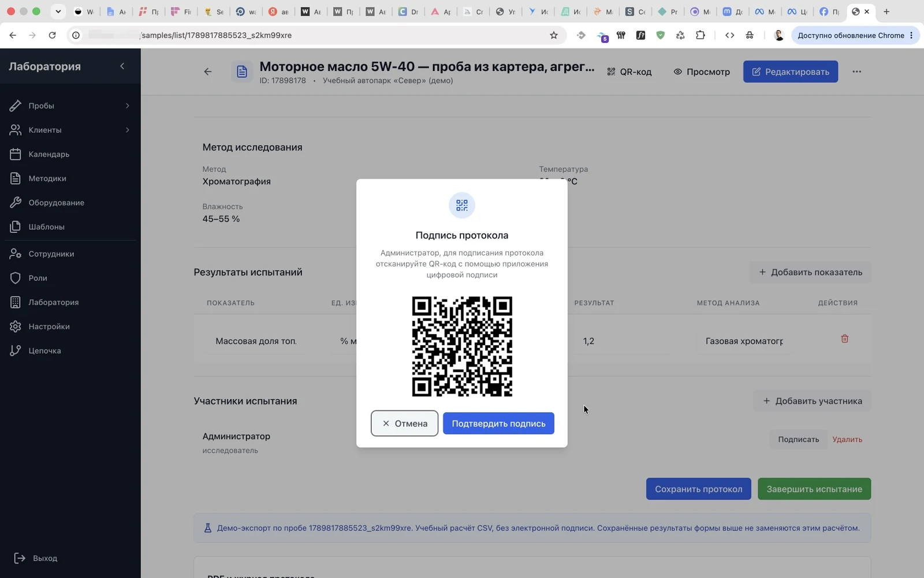Confirm signature with Подтвердить подпись button
Screen dimensions: 924x578
point(498,423)
